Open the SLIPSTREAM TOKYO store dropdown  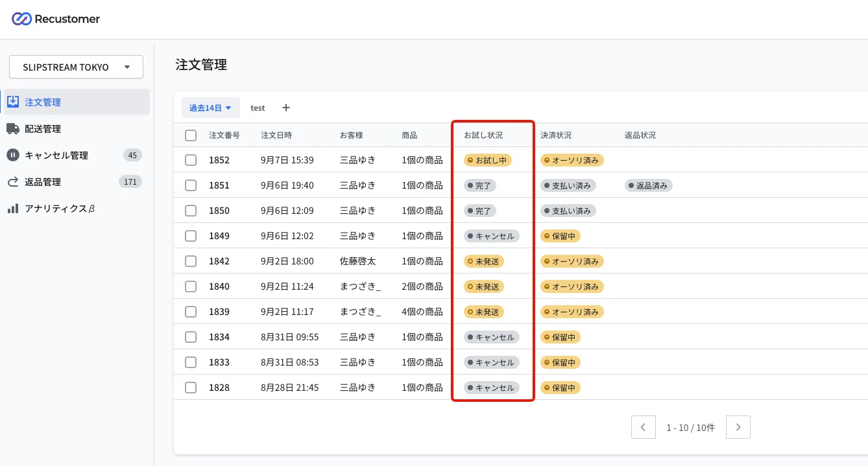76,67
